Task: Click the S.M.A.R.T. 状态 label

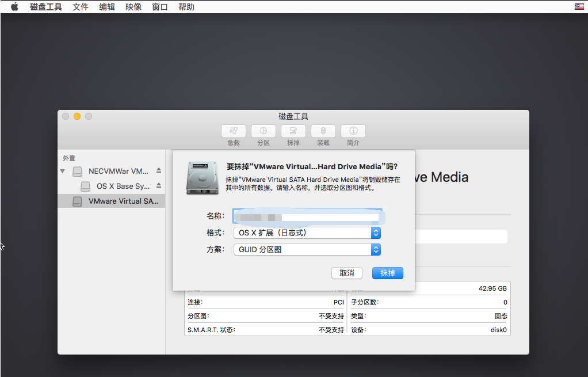Action: (212, 330)
